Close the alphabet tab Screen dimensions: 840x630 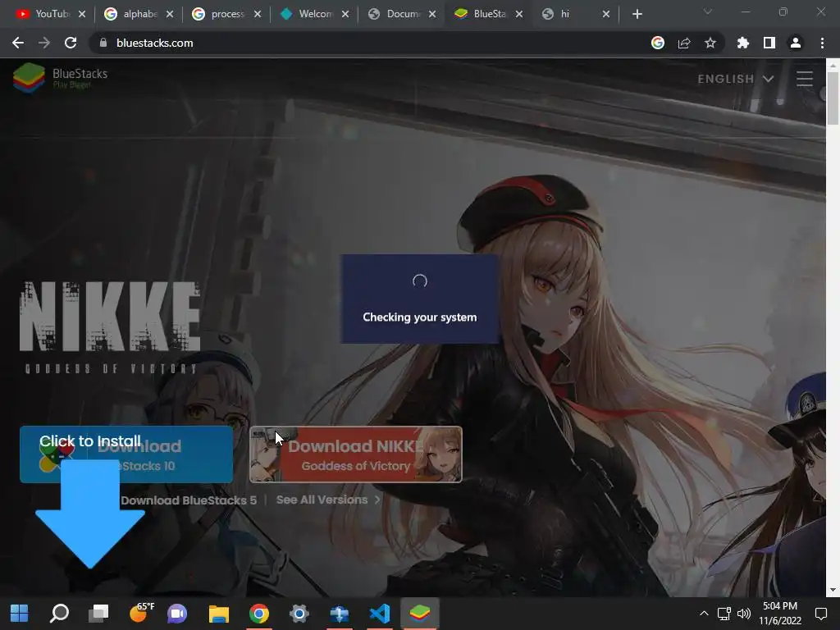(x=170, y=14)
